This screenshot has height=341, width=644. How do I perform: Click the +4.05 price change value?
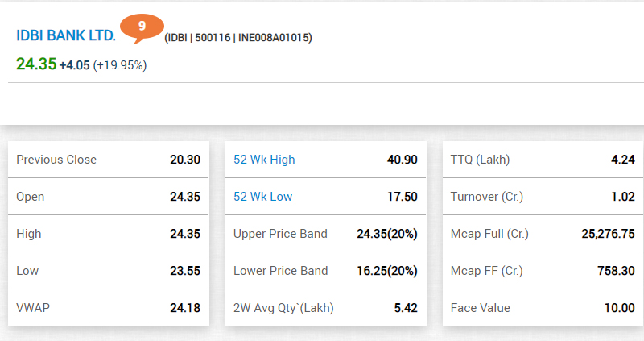click(x=74, y=65)
